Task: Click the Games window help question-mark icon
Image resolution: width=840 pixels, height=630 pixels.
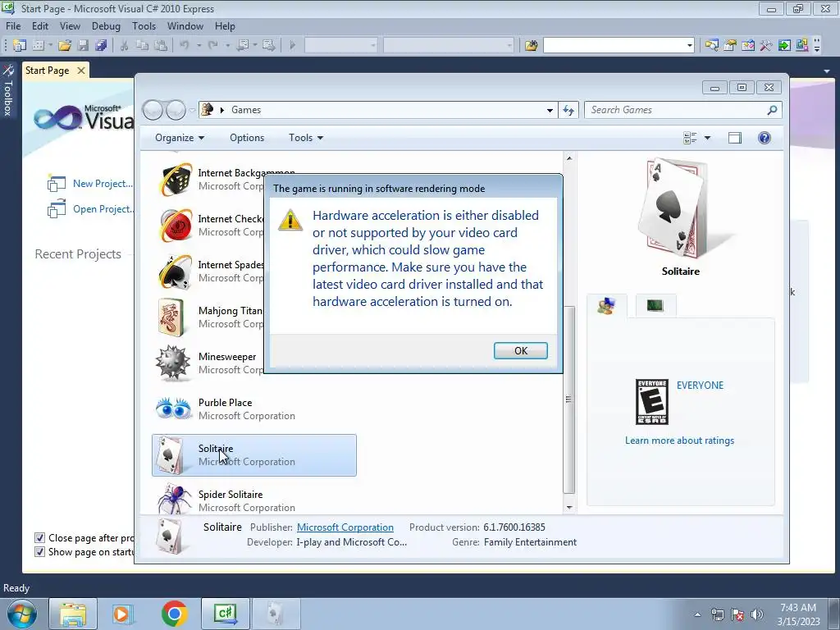Action: coord(765,138)
